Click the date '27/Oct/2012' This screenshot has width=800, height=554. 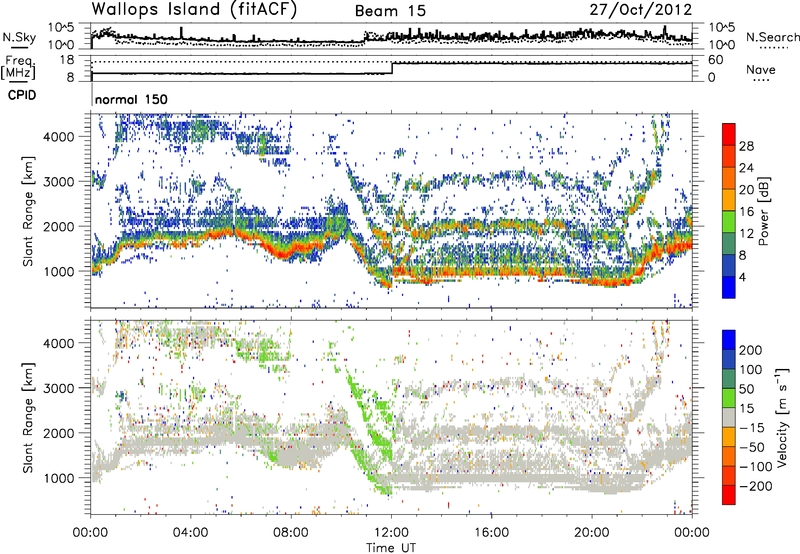tap(641, 10)
